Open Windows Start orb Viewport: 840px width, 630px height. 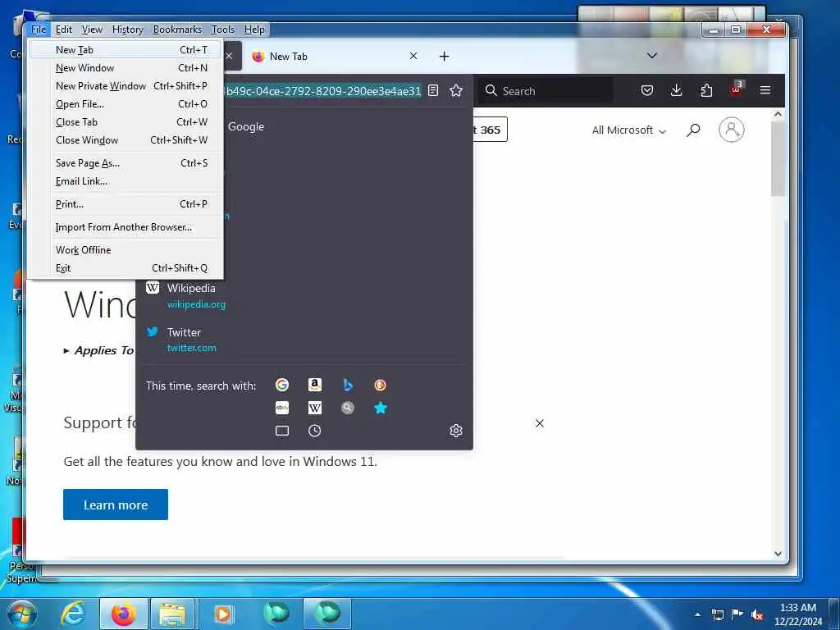coord(21,614)
